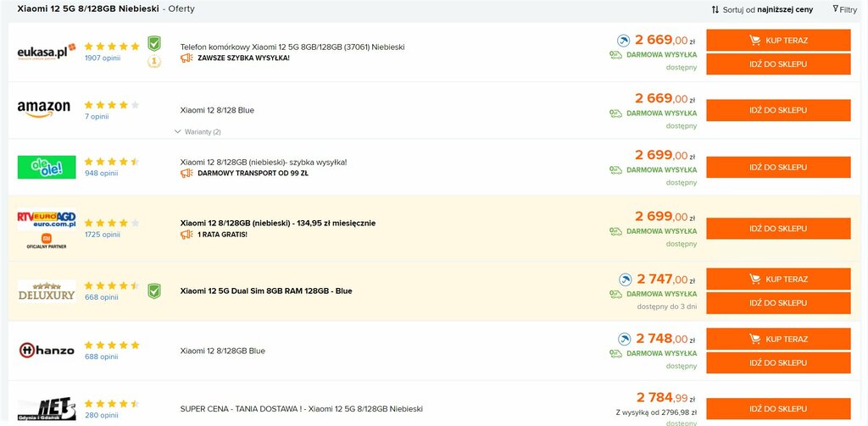Screen dimensions: 868x426
Task: Click Hanzo five-star rating
Action: tap(112, 346)
